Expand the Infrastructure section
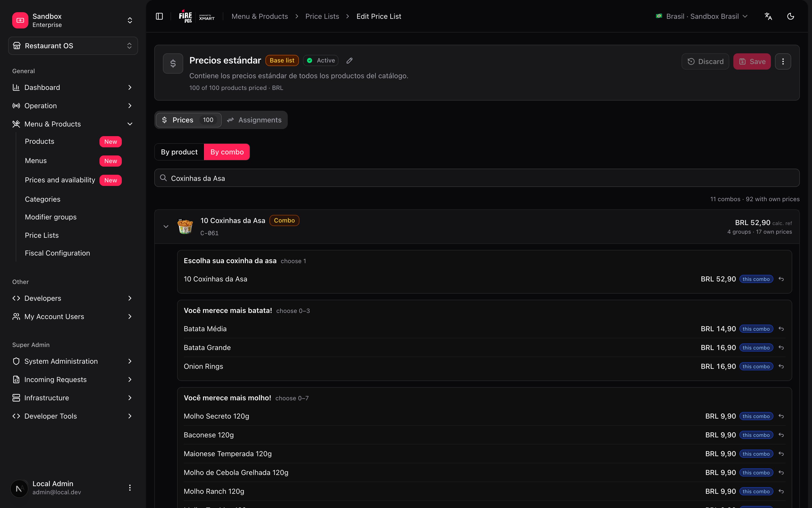 pyautogui.click(x=73, y=398)
